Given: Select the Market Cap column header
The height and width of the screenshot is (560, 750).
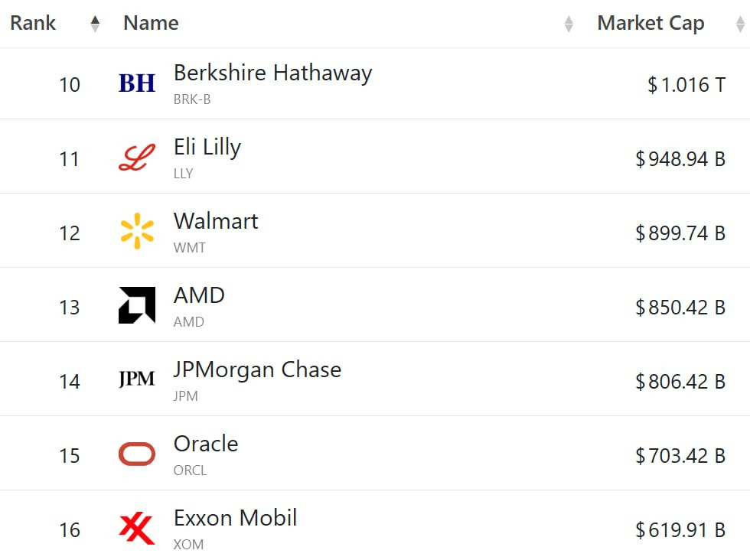Looking at the screenshot, I should coord(651,23).
